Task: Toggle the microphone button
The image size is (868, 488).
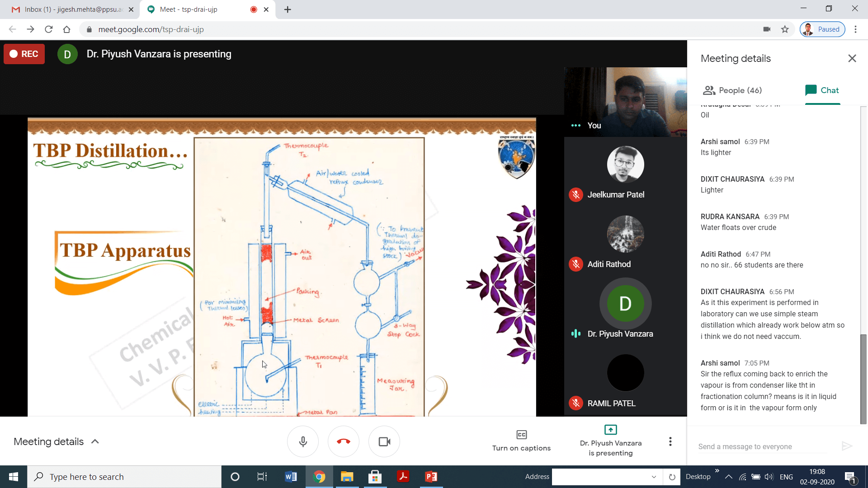Action: [303, 441]
